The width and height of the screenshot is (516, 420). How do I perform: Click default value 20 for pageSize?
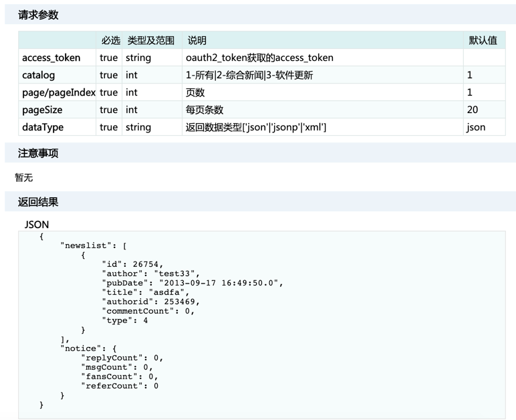pos(473,110)
